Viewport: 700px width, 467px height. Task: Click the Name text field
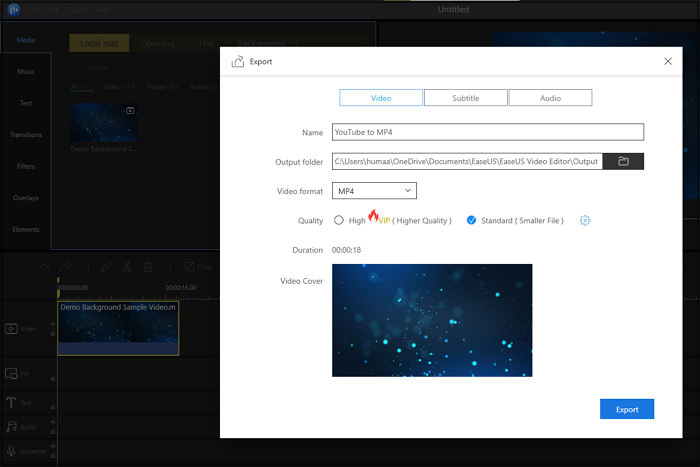click(x=487, y=132)
